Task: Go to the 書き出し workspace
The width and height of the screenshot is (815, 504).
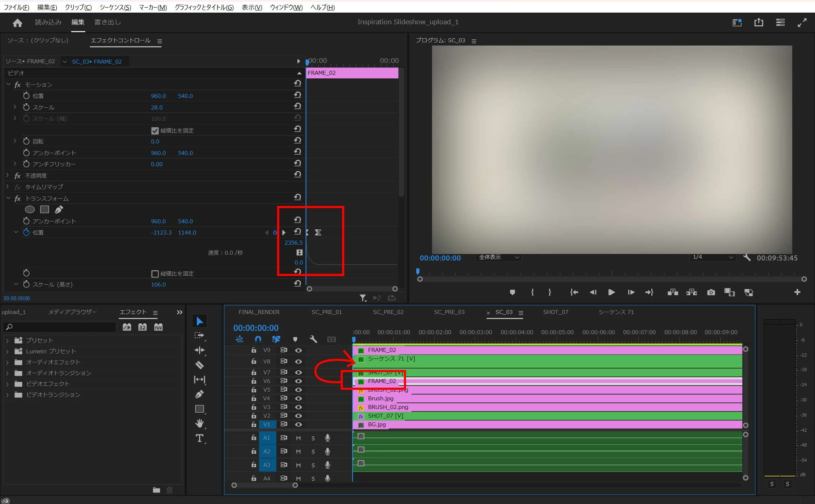Action: 107,22
